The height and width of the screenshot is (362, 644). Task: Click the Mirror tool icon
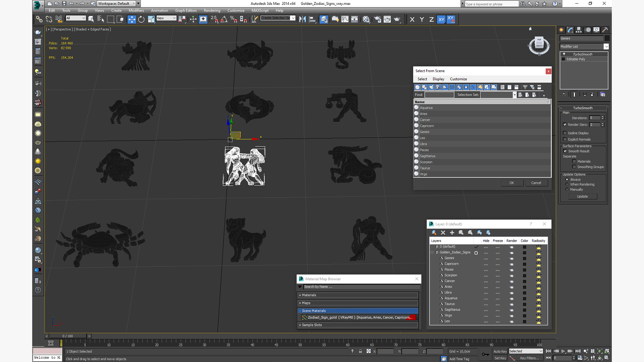click(303, 19)
